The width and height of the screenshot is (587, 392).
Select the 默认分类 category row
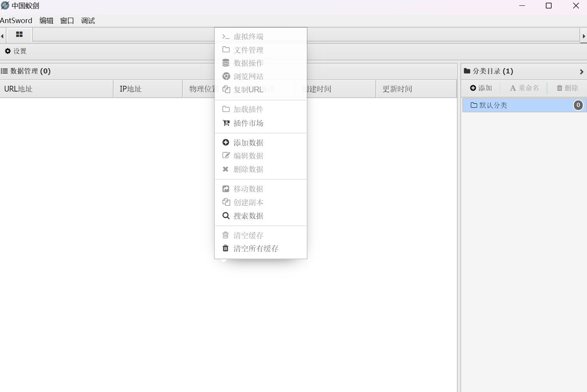click(524, 105)
